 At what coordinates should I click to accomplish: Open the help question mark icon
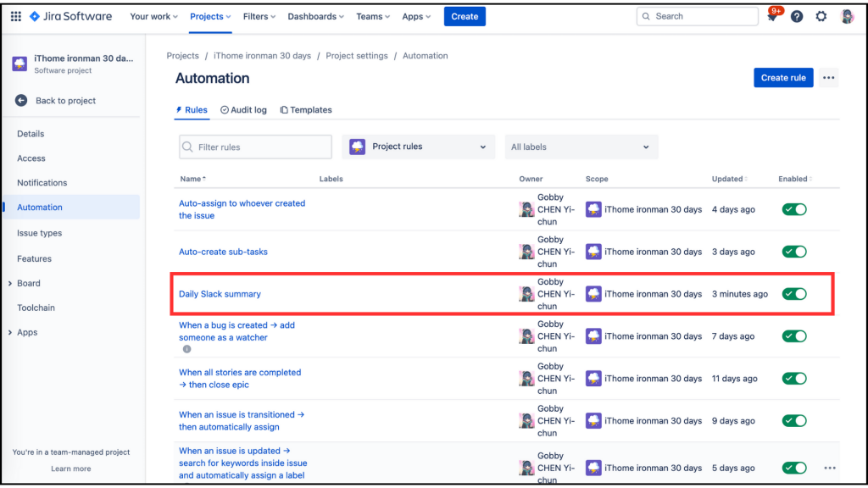tap(797, 17)
